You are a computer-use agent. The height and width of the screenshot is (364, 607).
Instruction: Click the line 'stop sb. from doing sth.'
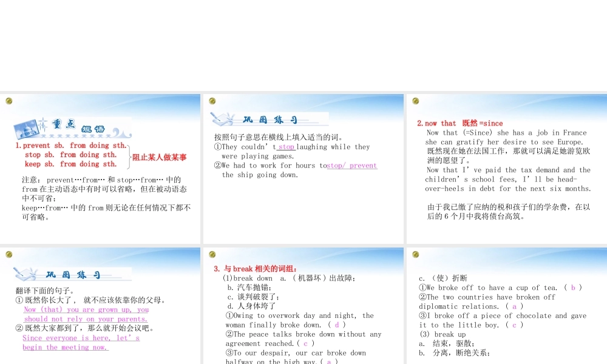pyautogui.click(x=70, y=155)
